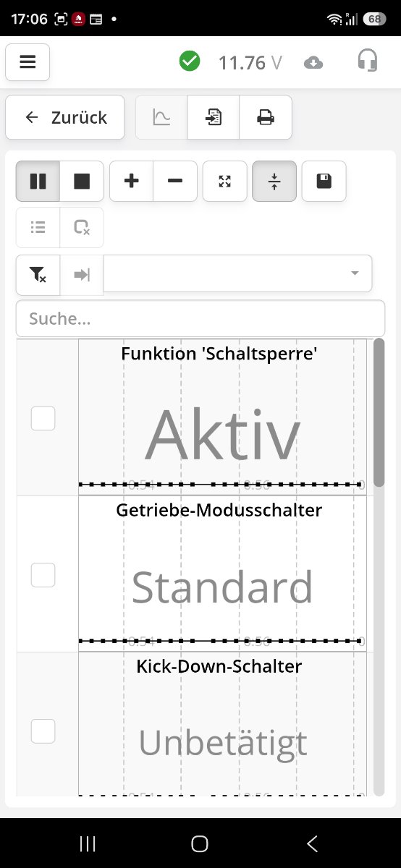This screenshot has width=401, height=868.
Task: Clear the filter with the funnel icon
Action: pos(38,274)
